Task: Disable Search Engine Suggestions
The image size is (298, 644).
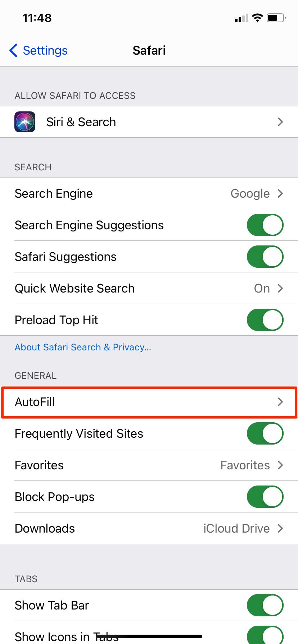Action: click(x=265, y=225)
